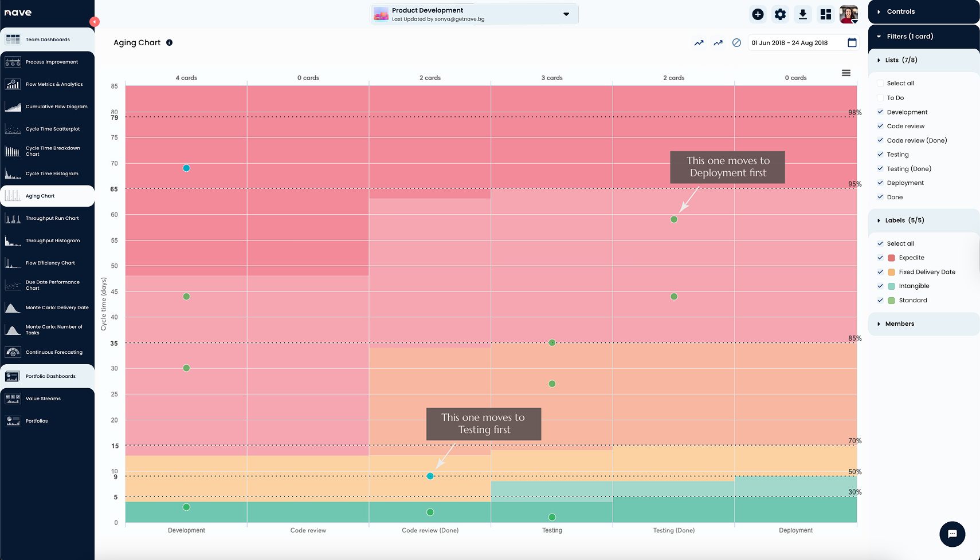Click the chart hamburger menu icon

[846, 73]
